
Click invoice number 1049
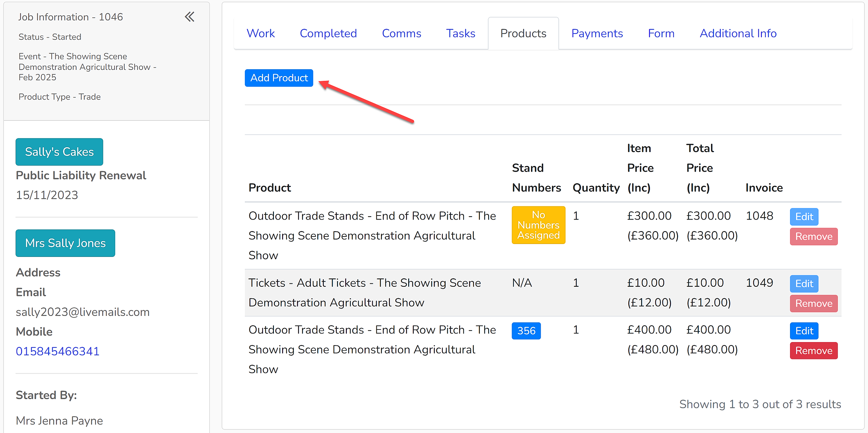click(x=759, y=283)
